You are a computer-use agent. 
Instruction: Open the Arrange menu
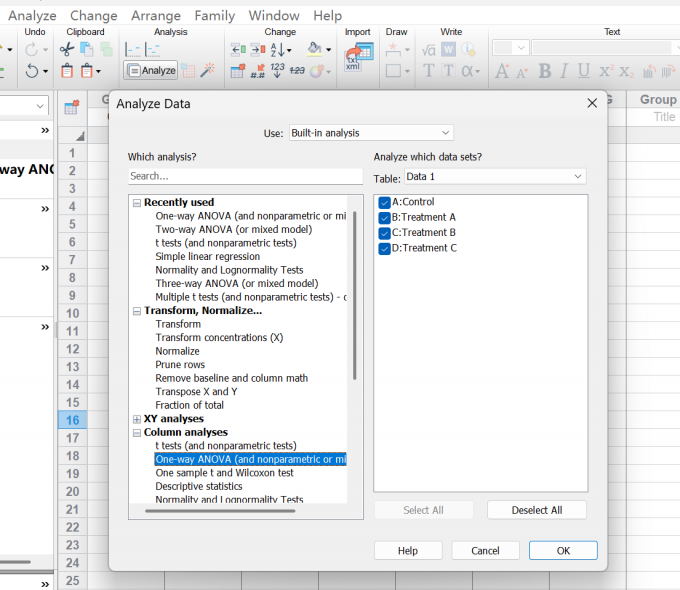coord(156,16)
